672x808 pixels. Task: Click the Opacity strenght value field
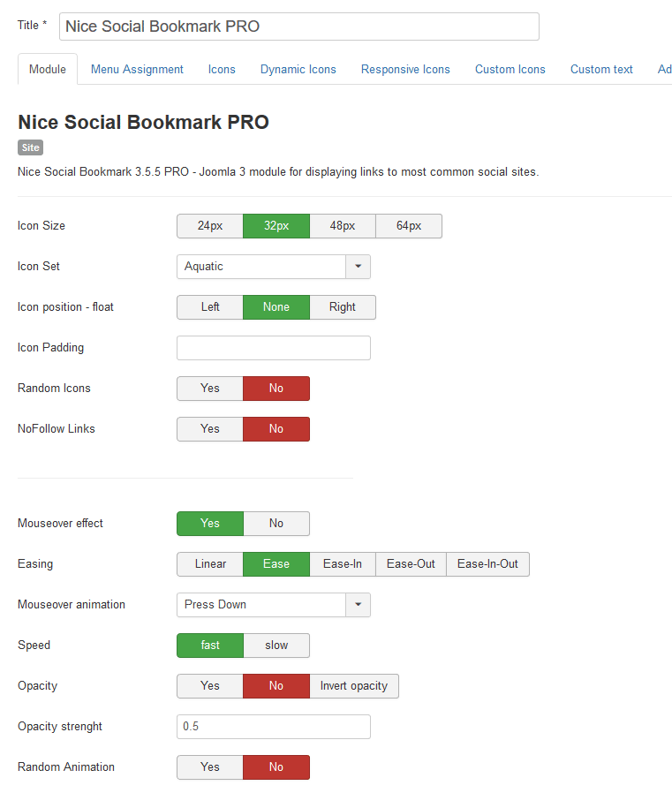click(274, 727)
